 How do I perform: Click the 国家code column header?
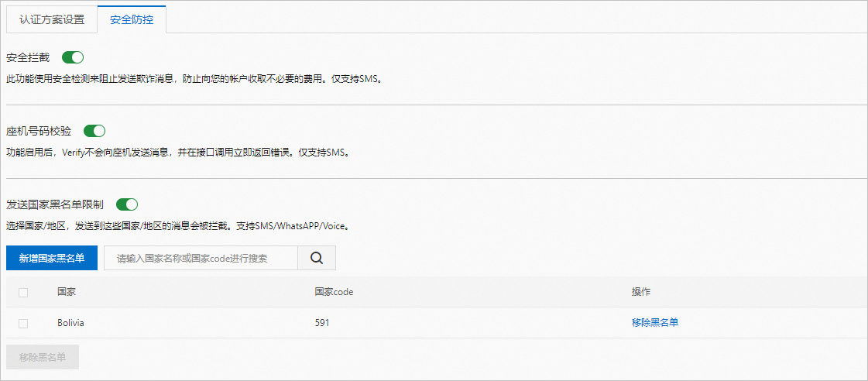click(334, 292)
